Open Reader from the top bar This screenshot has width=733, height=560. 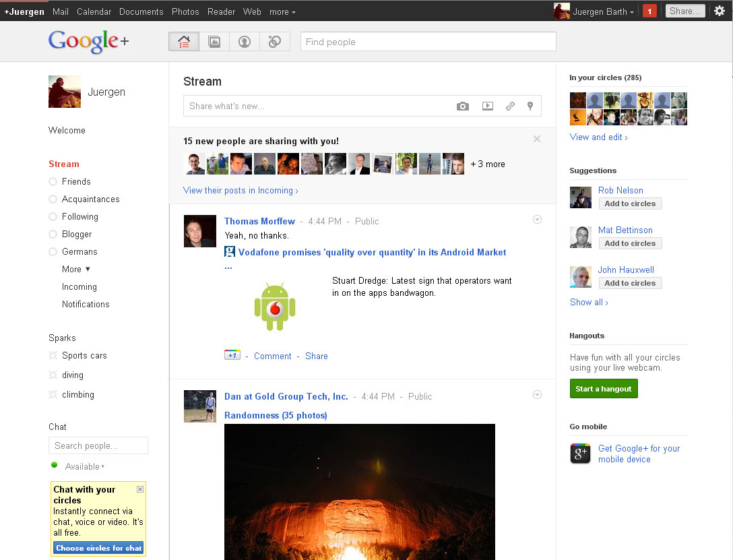[221, 11]
